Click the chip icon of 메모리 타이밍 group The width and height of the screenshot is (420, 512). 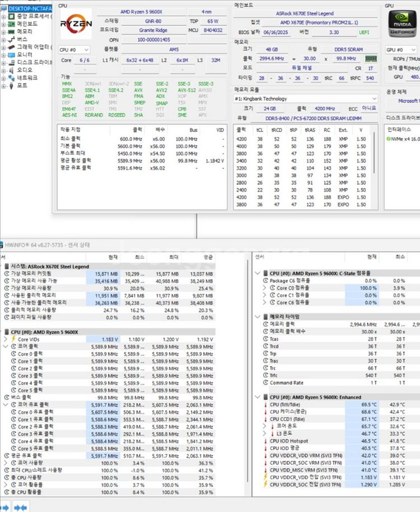265,316
